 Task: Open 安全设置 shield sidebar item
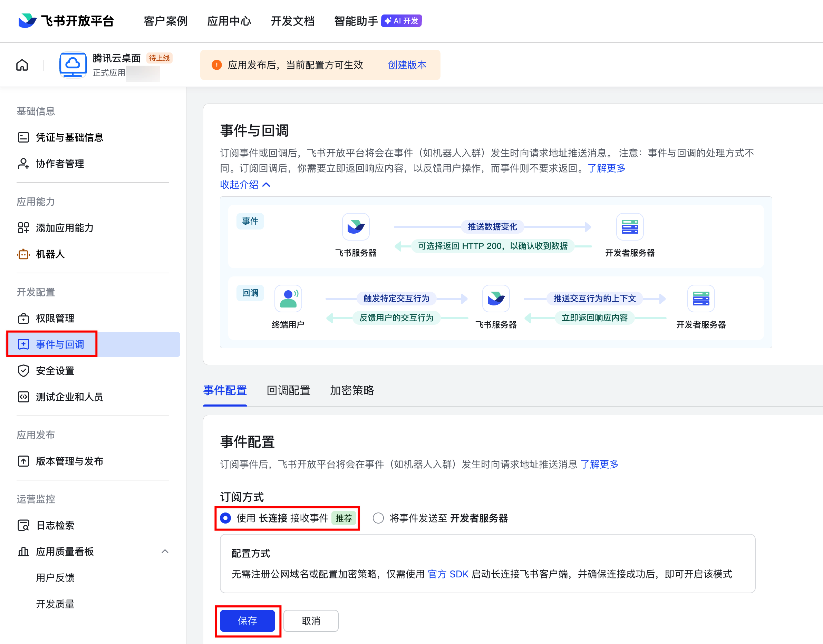pos(55,371)
